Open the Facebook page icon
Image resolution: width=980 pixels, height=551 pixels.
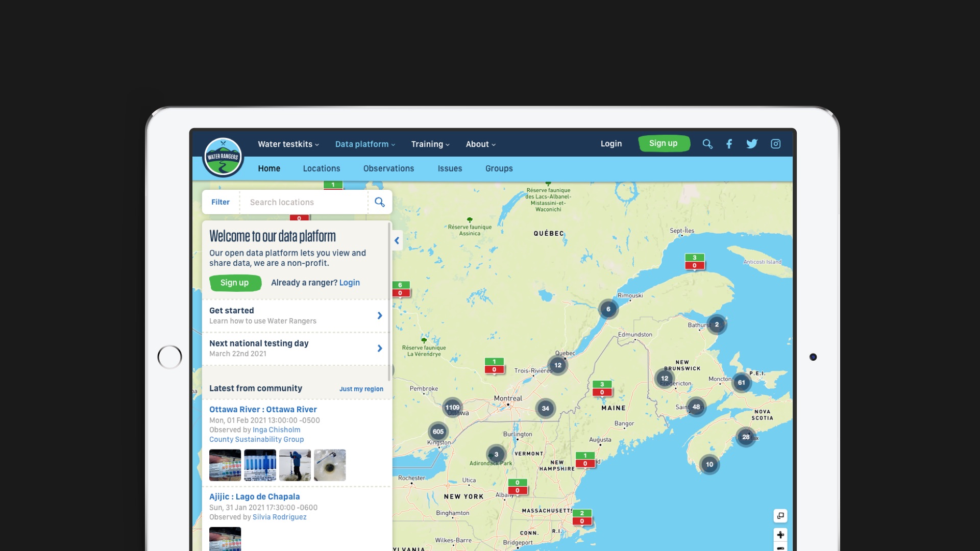click(x=729, y=144)
